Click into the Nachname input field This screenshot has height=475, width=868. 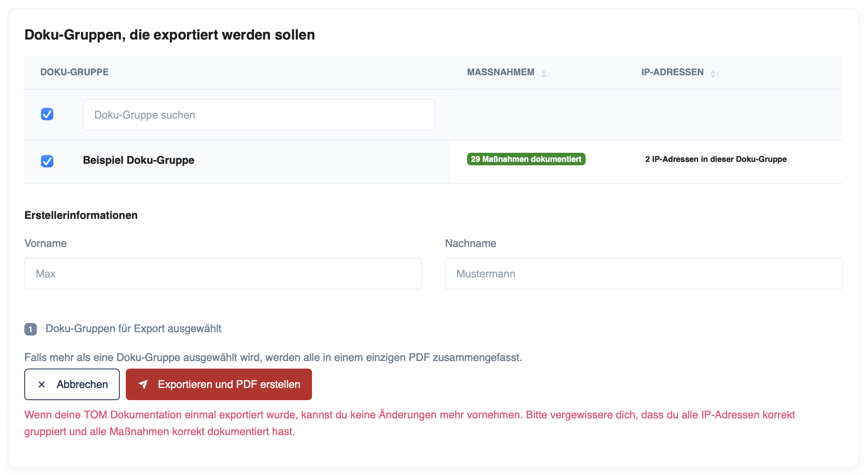[644, 274]
